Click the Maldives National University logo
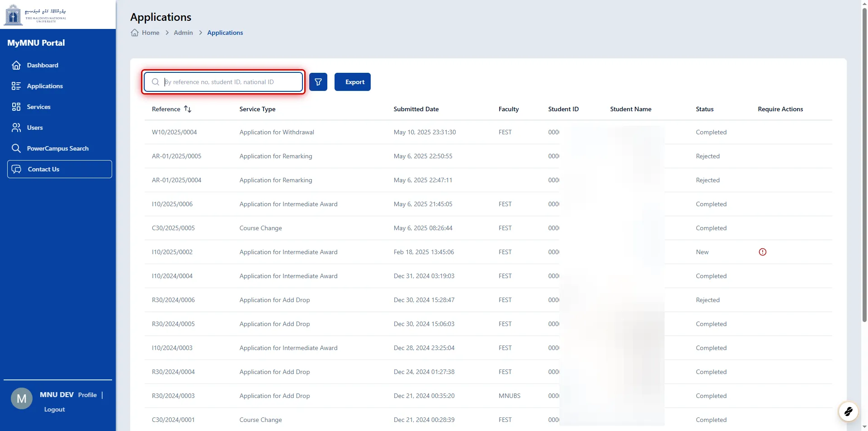 click(x=35, y=15)
